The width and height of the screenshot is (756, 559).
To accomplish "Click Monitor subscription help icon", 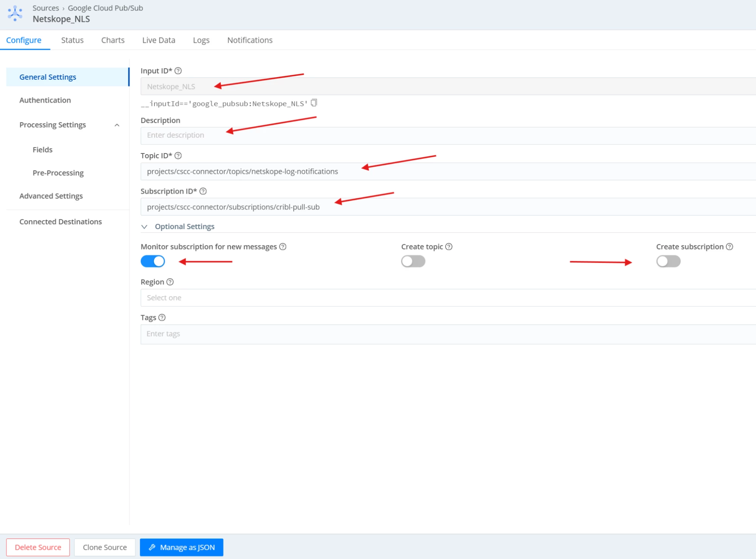I will [x=283, y=247].
